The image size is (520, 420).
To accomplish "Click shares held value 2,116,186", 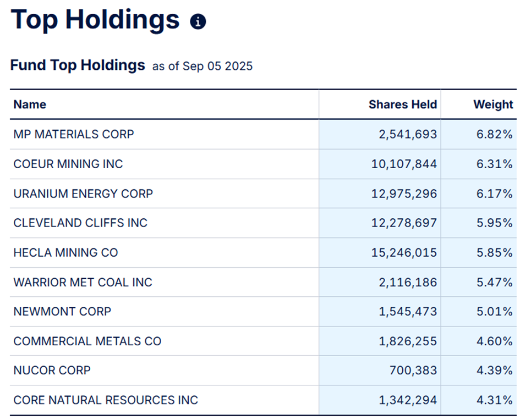I will (408, 282).
